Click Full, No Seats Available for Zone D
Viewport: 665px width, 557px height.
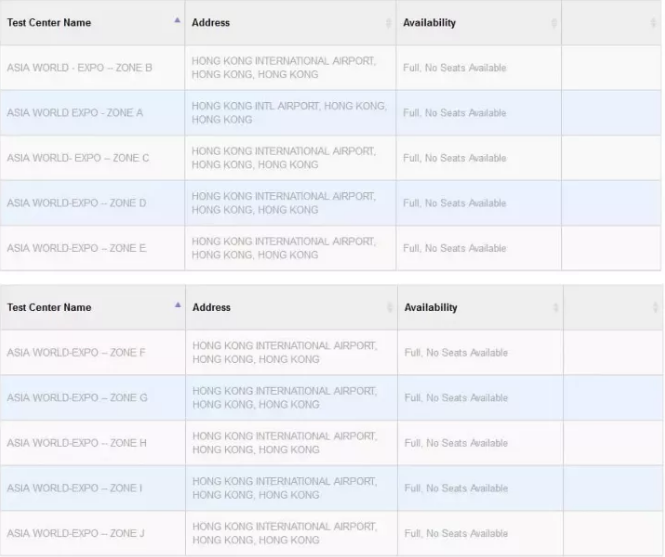[455, 203]
